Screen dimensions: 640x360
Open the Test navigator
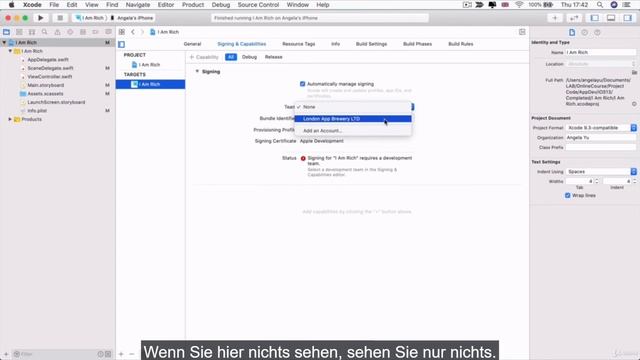[70, 32]
